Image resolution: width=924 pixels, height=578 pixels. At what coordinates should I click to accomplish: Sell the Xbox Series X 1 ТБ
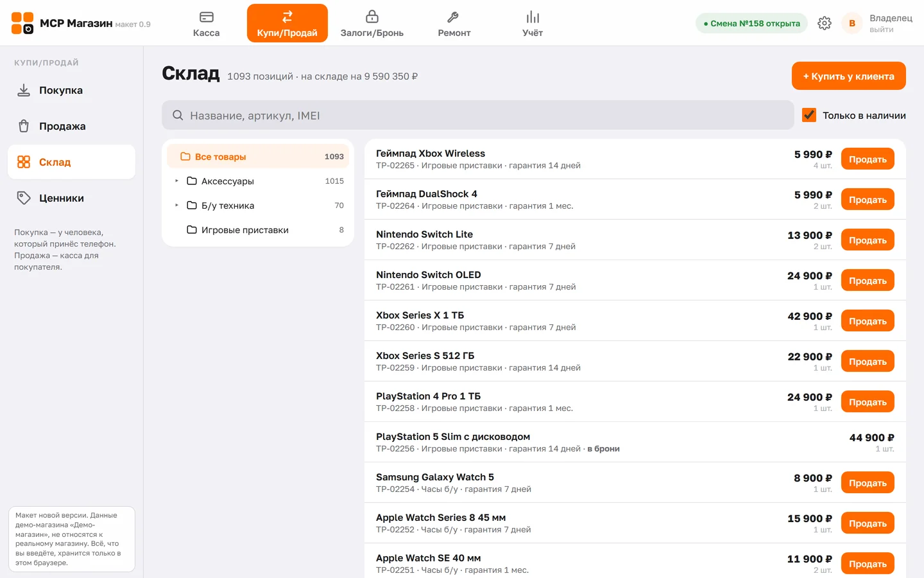click(x=868, y=321)
